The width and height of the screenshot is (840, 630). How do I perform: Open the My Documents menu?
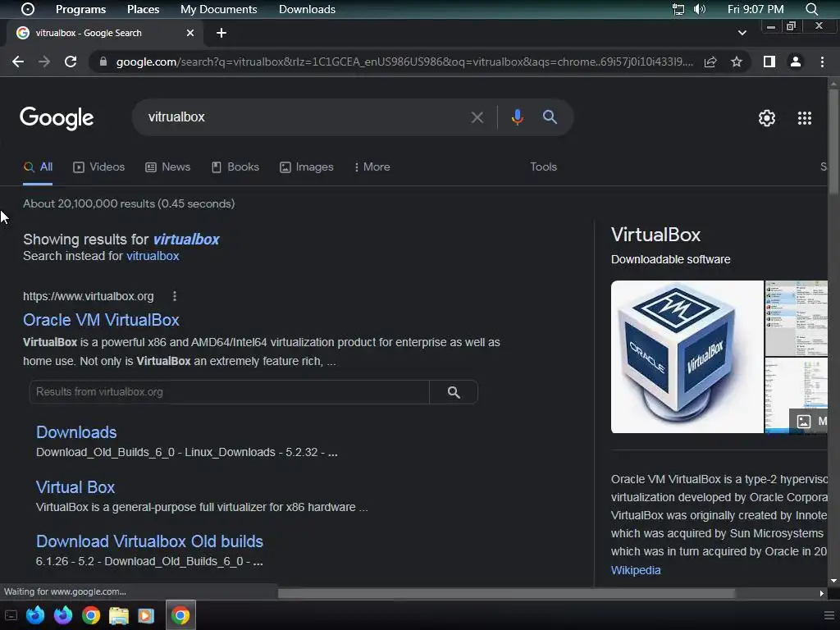[x=218, y=9]
